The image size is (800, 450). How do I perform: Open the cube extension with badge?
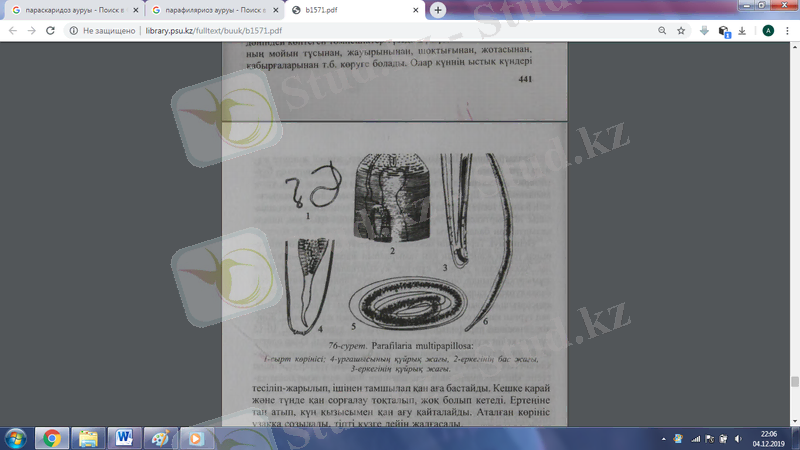point(724,31)
